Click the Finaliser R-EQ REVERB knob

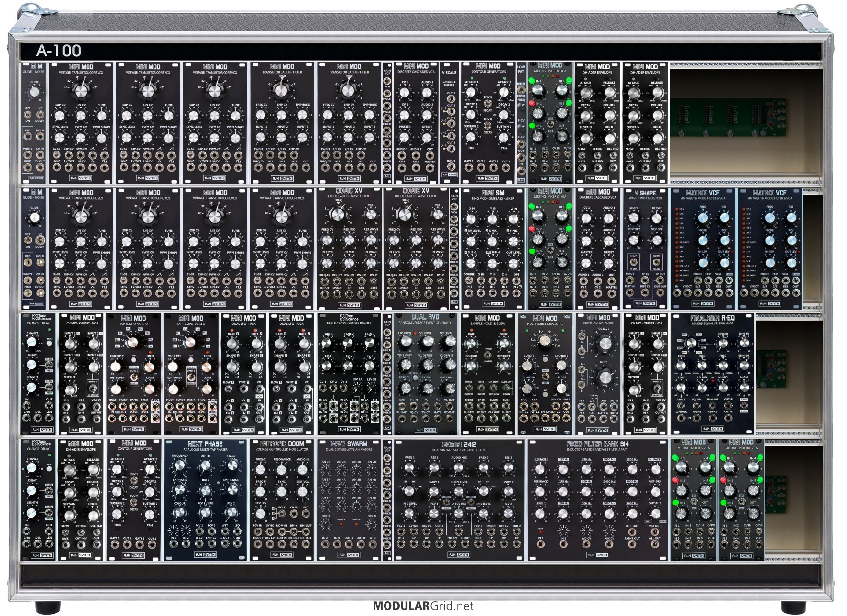[x=723, y=344]
